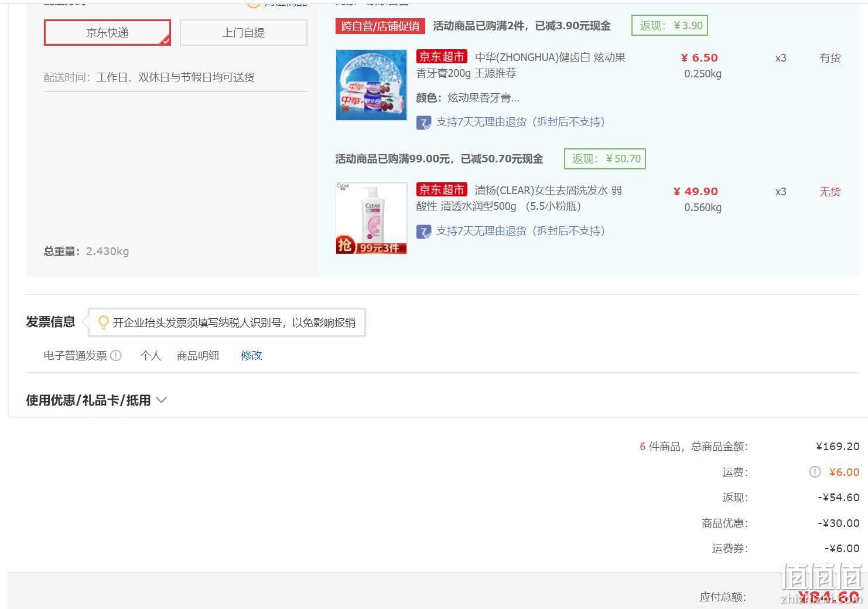Click the 7-day return icon for toothpaste
The height and width of the screenshot is (609, 868).
(x=423, y=123)
